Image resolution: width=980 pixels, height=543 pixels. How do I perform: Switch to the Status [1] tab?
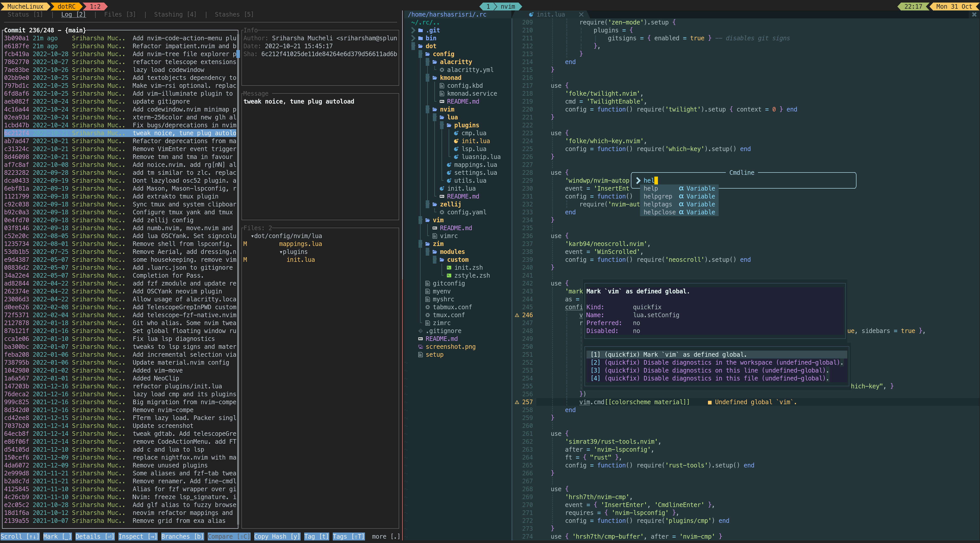point(25,15)
